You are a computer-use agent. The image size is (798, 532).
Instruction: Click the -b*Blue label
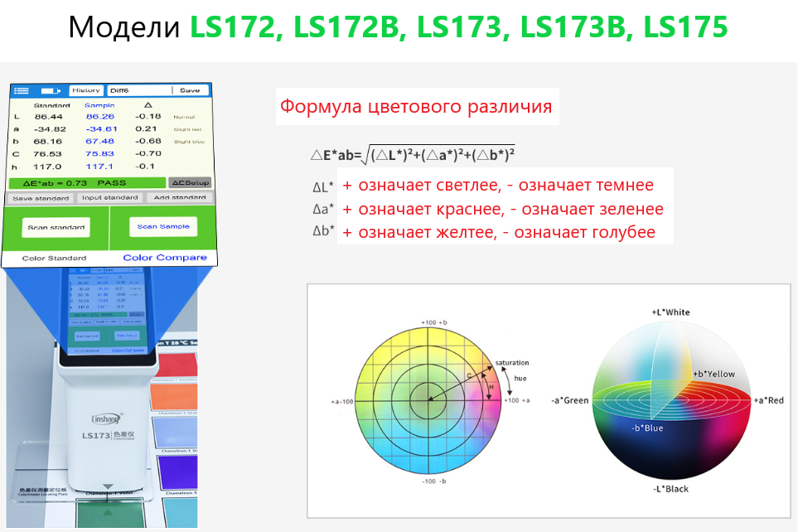(647, 428)
